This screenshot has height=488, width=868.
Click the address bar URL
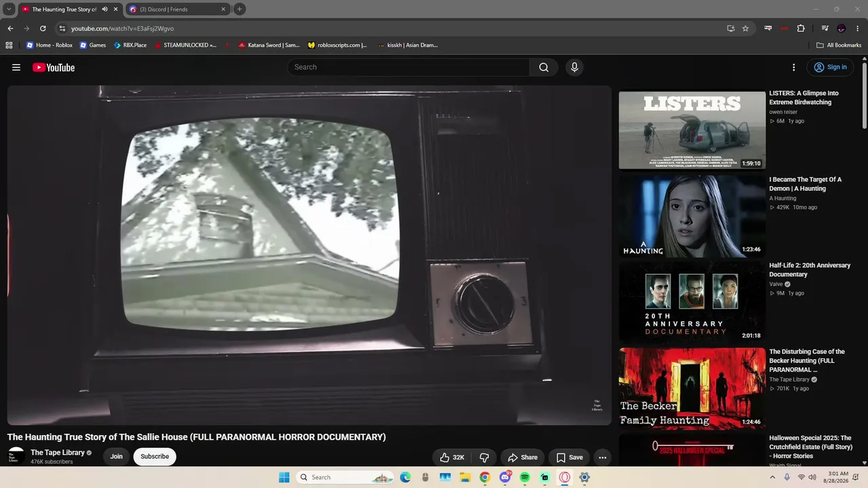123,28
